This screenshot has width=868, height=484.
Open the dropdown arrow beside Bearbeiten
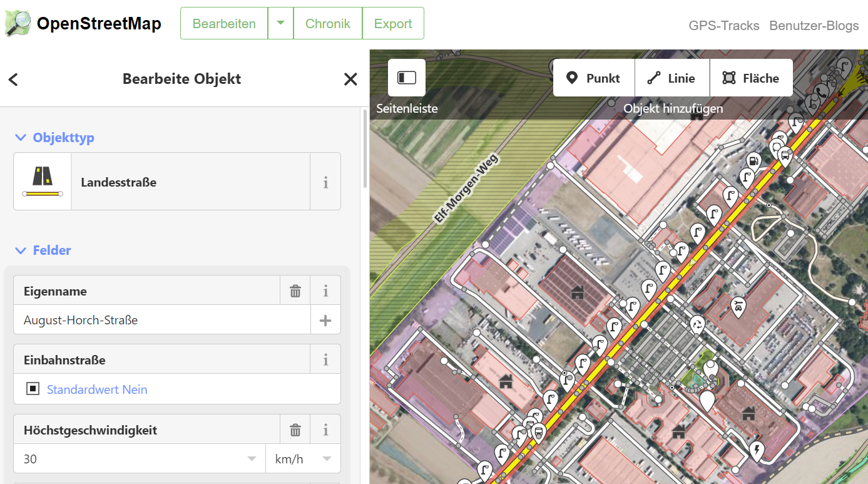(280, 24)
